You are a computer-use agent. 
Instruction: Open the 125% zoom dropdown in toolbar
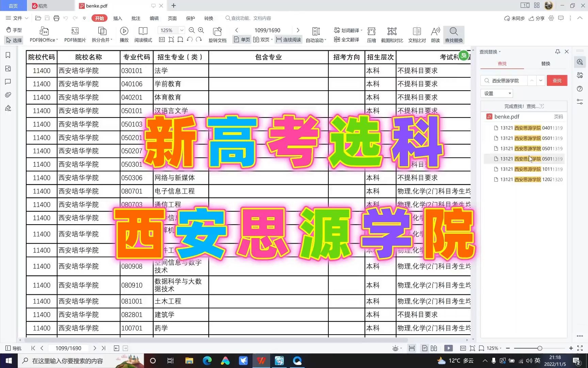[182, 30]
